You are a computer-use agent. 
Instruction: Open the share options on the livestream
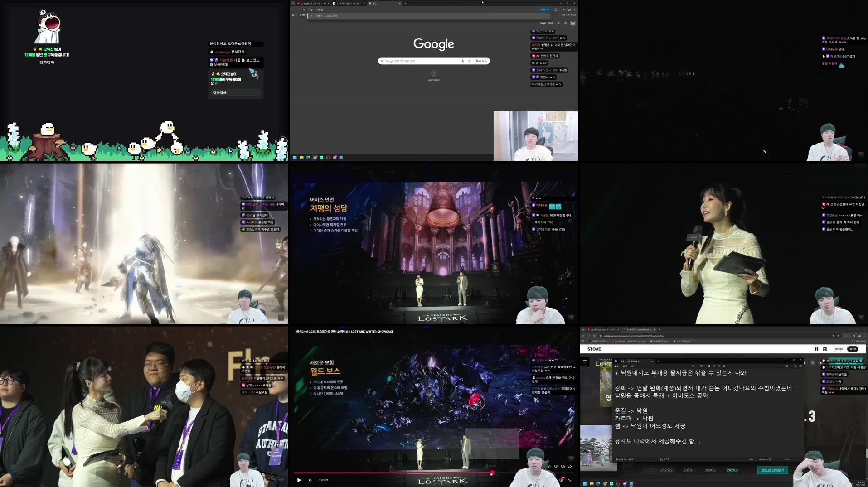[570, 467]
